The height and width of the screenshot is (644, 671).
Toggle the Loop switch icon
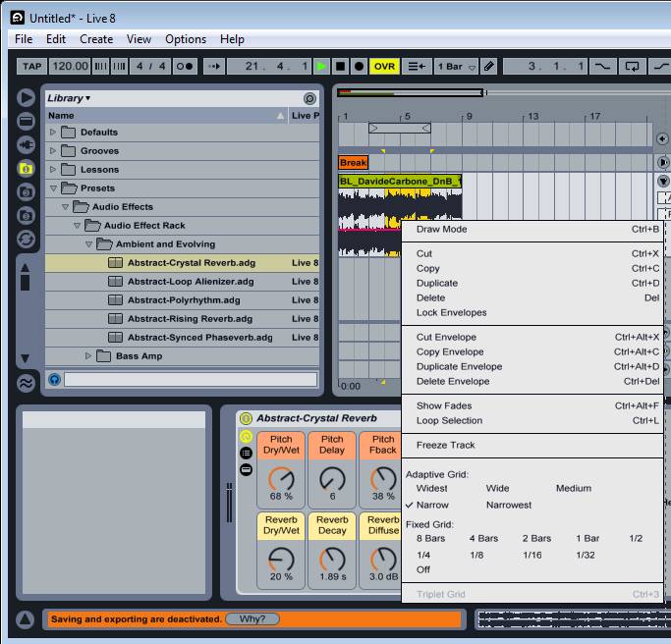pos(632,67)
